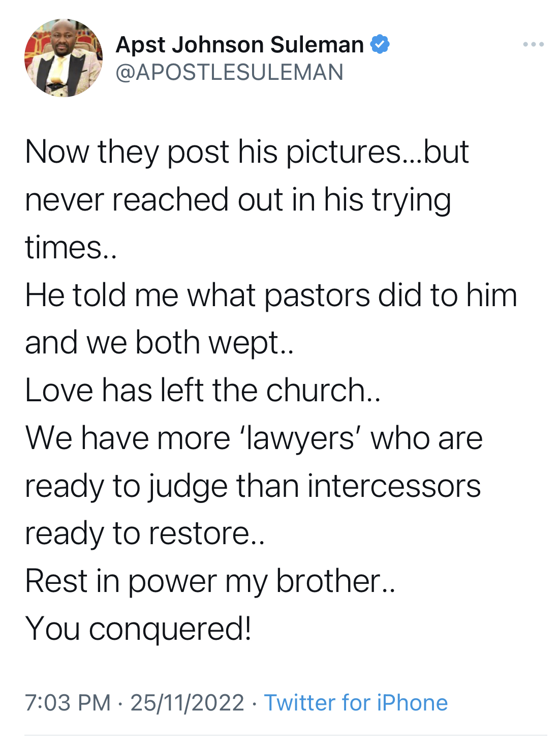The image size is (560, 741).
Task: Click the words 'who are' after lawyers
Action: pos(426,438)
